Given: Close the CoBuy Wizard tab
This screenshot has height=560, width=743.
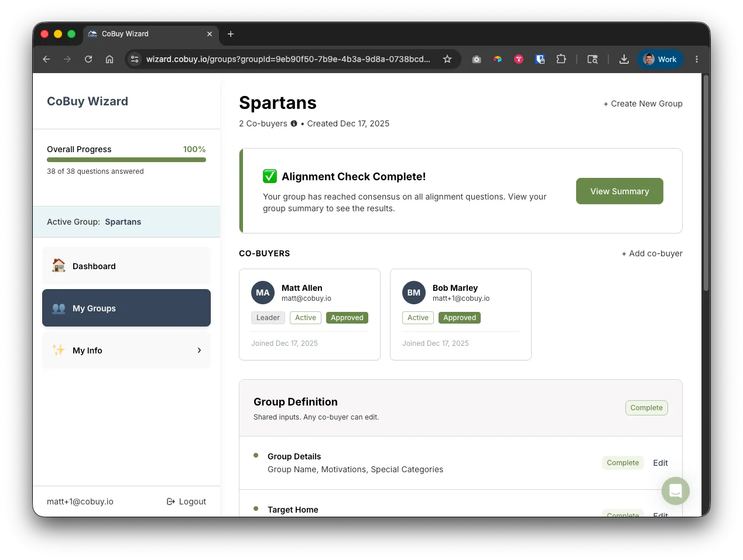Looking at the screenshot, I should (210, 34).
